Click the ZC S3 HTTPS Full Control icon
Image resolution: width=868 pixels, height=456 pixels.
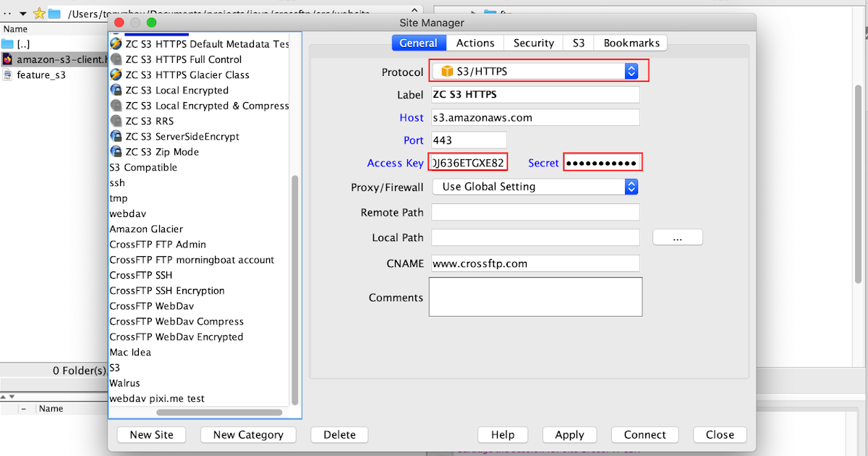point(116,59)
